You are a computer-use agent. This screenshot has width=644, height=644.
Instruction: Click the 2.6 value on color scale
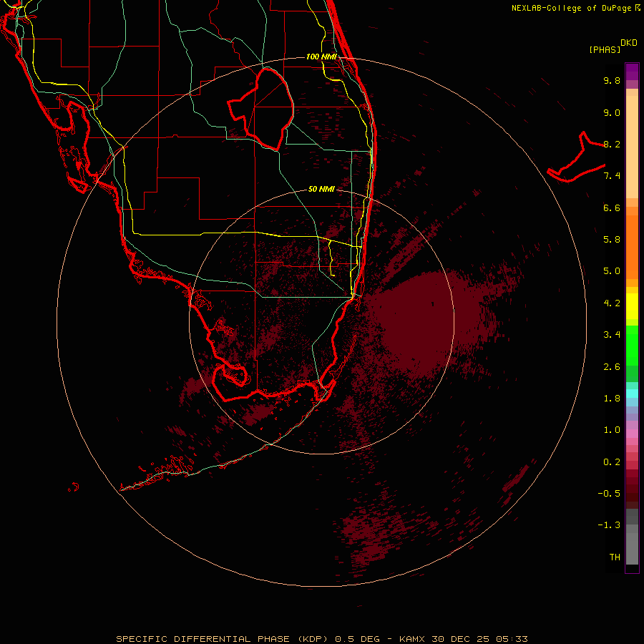click(x=612, y=366)
